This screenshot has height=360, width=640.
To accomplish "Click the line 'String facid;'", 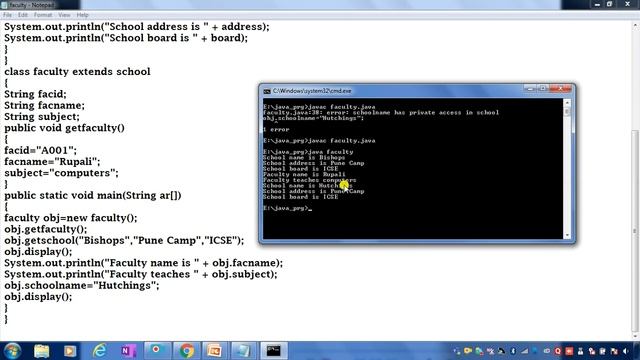I will pos(35,94).
